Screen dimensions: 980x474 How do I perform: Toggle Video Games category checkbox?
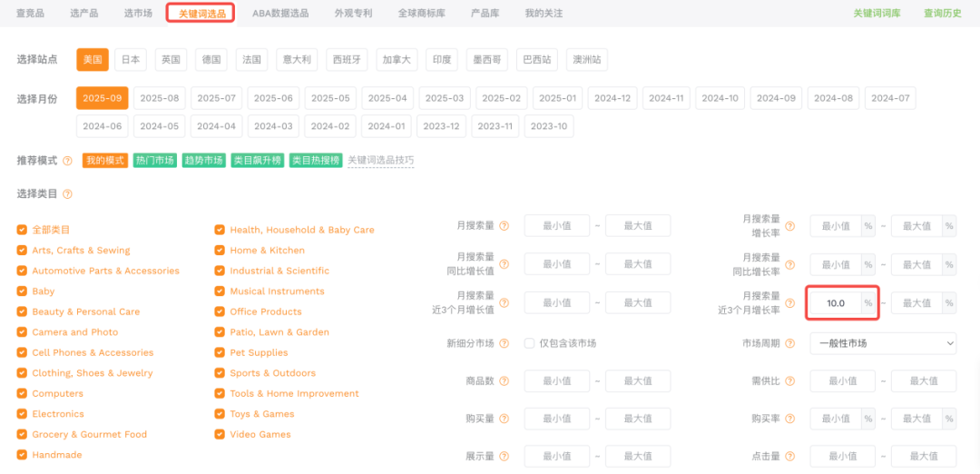[x=220, y=434]
